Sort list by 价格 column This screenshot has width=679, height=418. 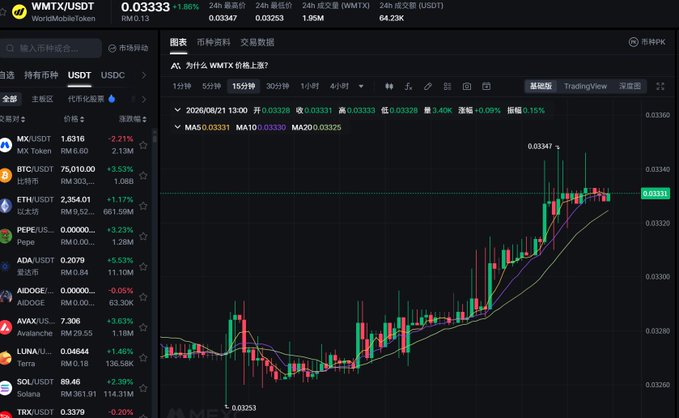point(74,119)
